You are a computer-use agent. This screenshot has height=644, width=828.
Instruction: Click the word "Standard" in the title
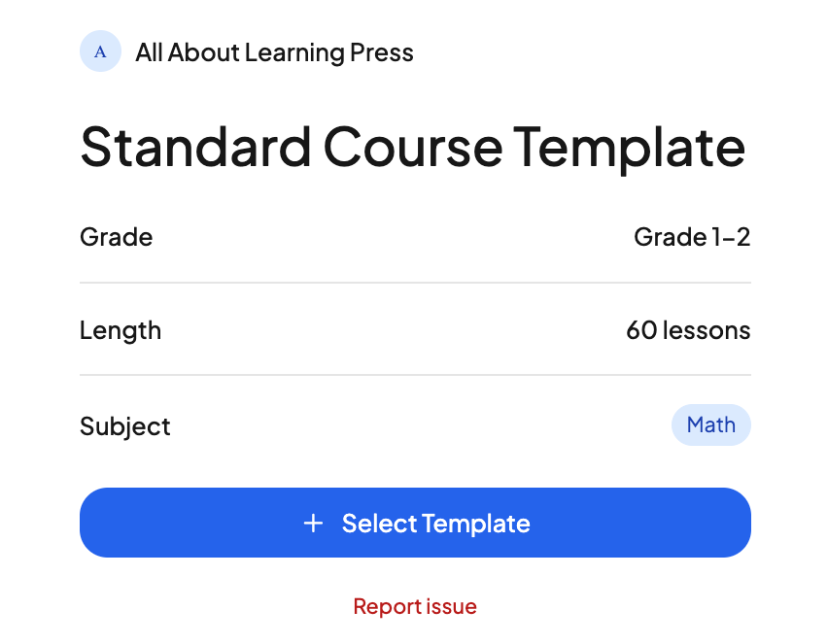[x=195, y=147]
